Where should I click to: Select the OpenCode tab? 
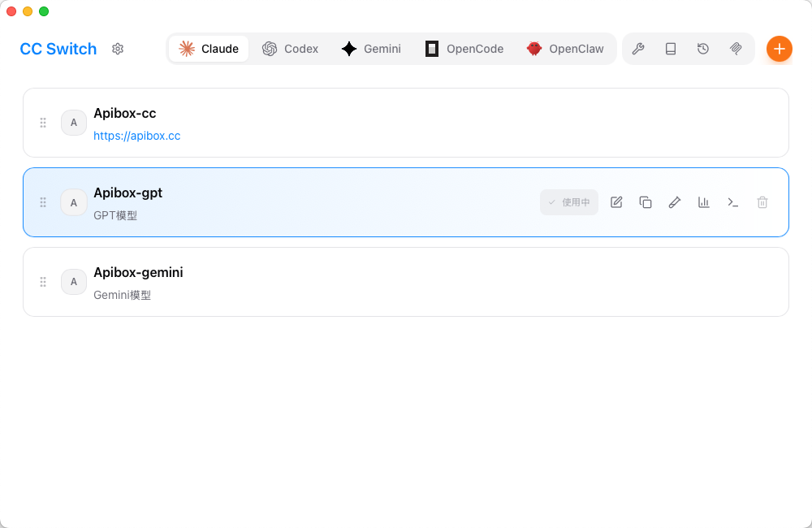(x=464, y=49)
